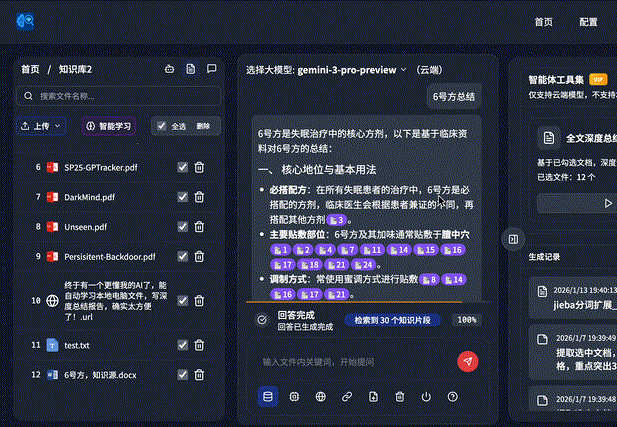Open 配置 in the top navigation

click(x=589, y=22)
